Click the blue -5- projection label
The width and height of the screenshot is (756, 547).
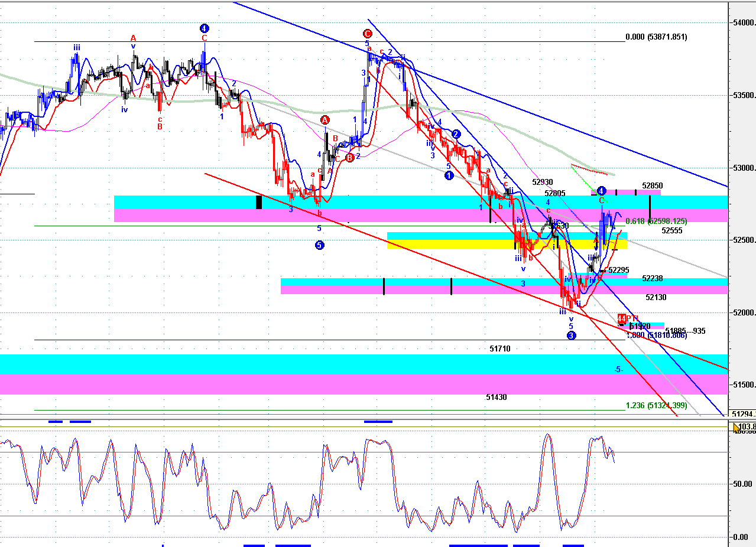(618, 370)
